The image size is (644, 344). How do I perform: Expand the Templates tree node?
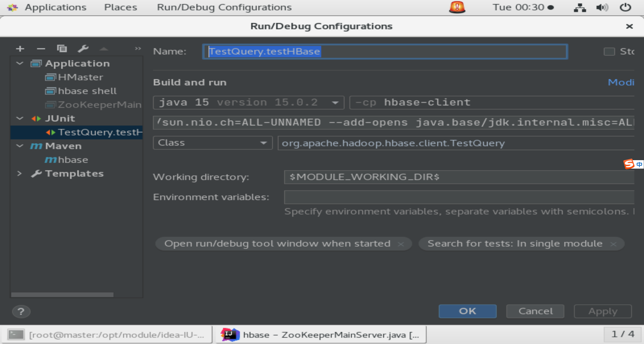(x=19, y=173)
